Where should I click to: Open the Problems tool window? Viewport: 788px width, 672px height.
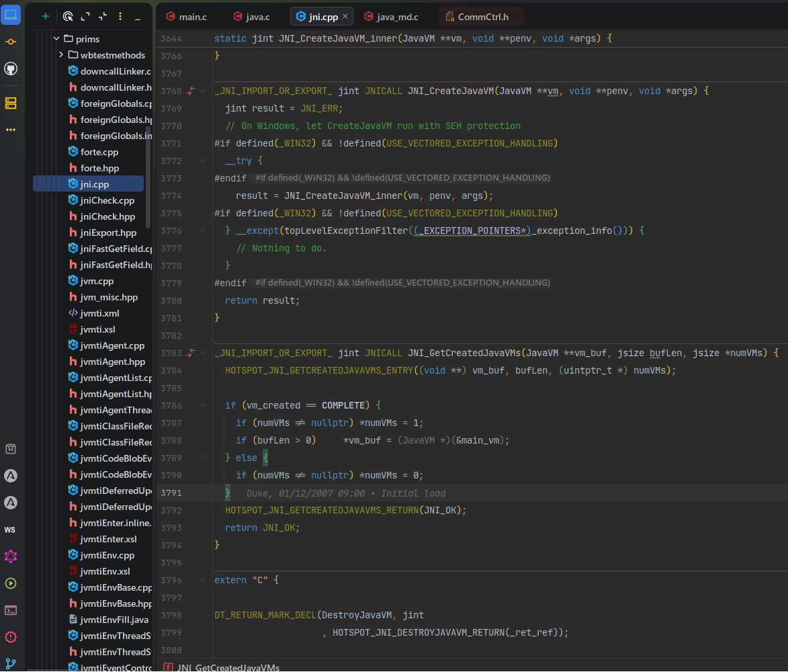coord(11,637)
